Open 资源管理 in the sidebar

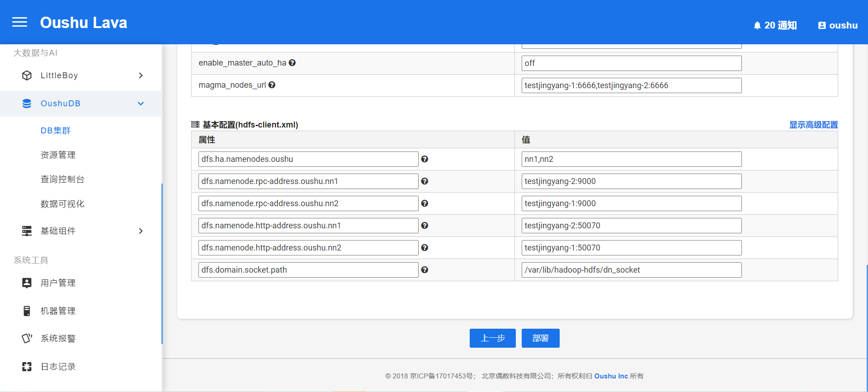pos(58,155)
